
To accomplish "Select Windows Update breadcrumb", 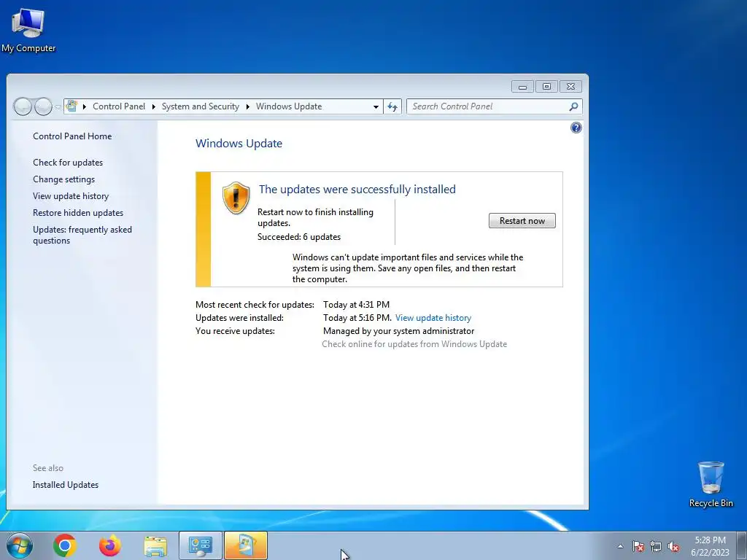I will 289,106.
